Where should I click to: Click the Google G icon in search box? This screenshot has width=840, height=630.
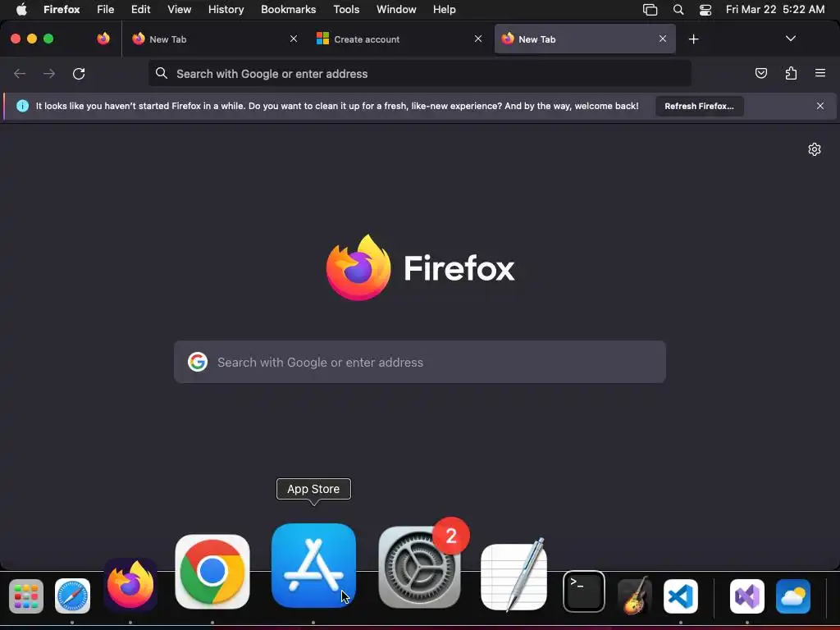click(198, 362)
